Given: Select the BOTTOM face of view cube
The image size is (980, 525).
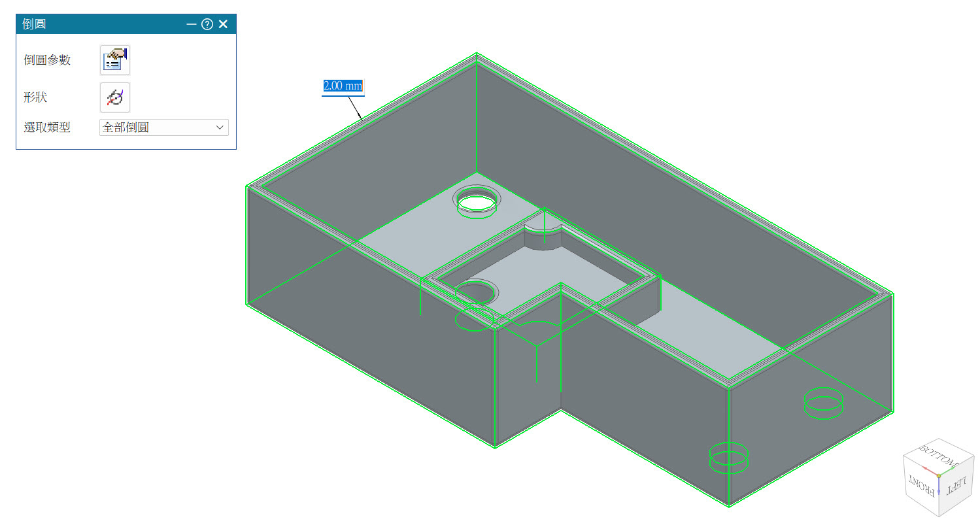Looking at the screenshot, I should click(x=938, y=456).
